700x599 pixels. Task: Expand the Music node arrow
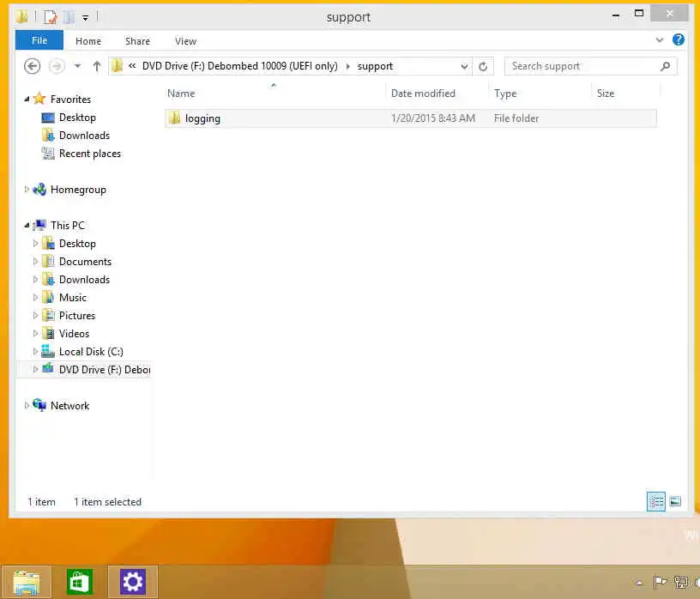36,298
